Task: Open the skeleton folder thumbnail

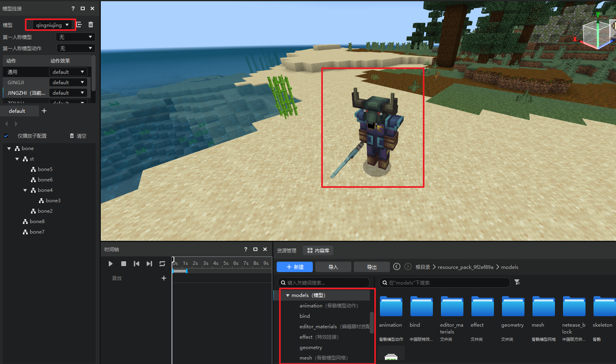Action: [x=604, y=307]
